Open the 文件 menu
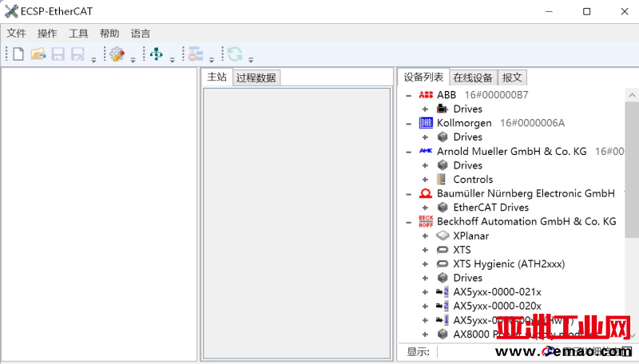Screen dimensions: 639x364 (x=16, y=34)
